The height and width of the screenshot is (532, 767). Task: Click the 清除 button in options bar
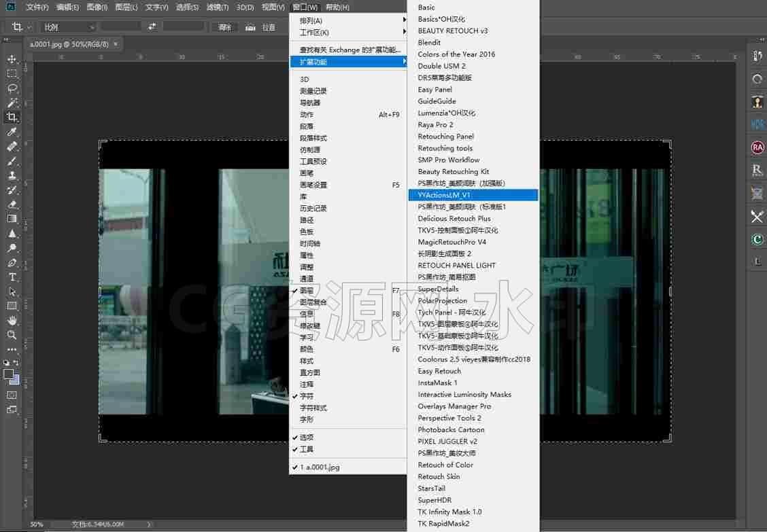[224, 27]
